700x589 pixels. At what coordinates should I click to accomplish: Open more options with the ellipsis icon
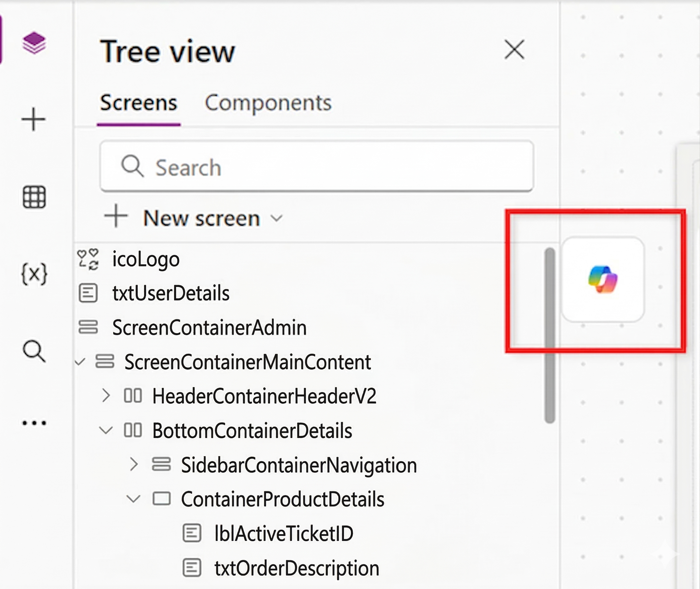(x=34, y=422)
